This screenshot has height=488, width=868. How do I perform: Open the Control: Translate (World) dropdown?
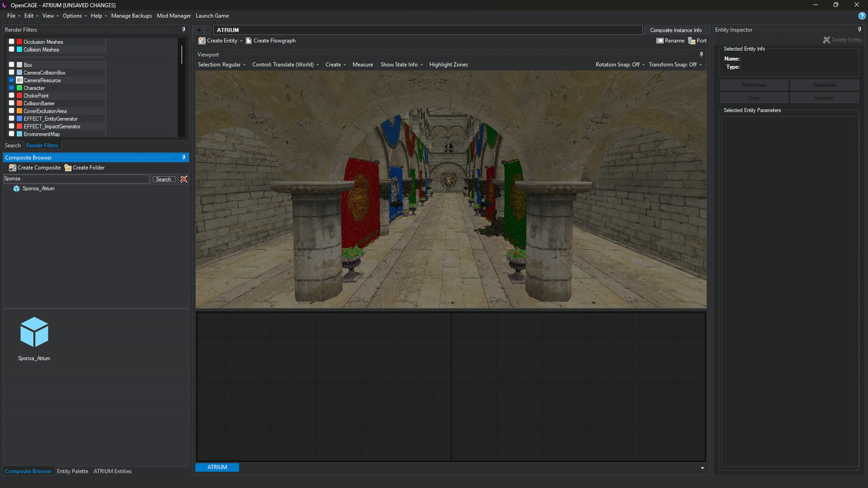pos(285,65)
